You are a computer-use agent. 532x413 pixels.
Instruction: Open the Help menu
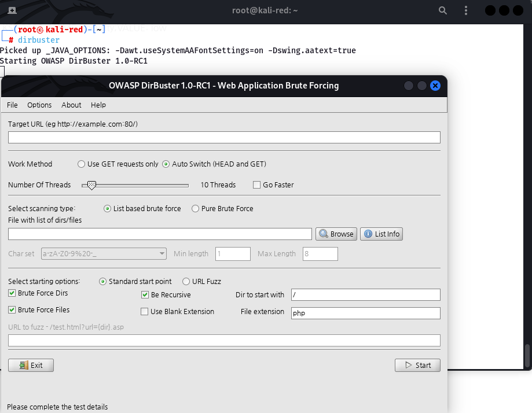point(98,105)
